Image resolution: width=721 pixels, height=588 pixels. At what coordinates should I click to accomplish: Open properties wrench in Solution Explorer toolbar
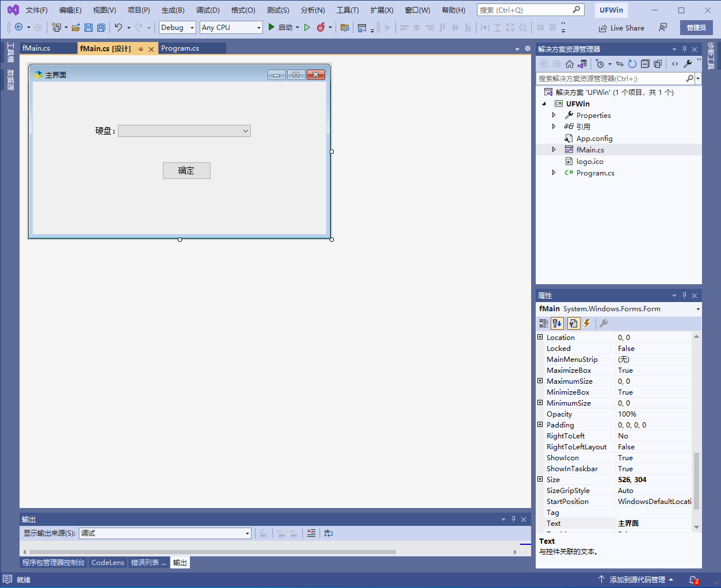(688, 64)
